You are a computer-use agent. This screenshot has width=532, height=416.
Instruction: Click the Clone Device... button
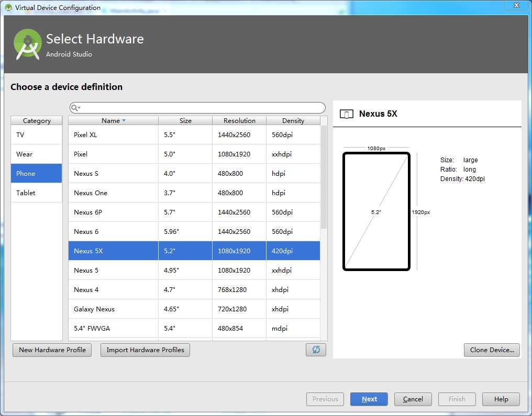[492, 350]
